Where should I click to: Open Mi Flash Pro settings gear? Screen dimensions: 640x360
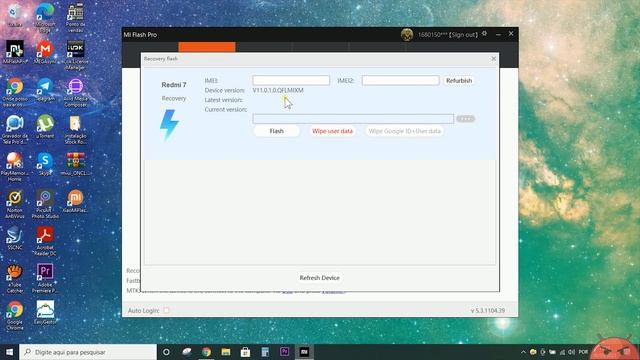484,34
